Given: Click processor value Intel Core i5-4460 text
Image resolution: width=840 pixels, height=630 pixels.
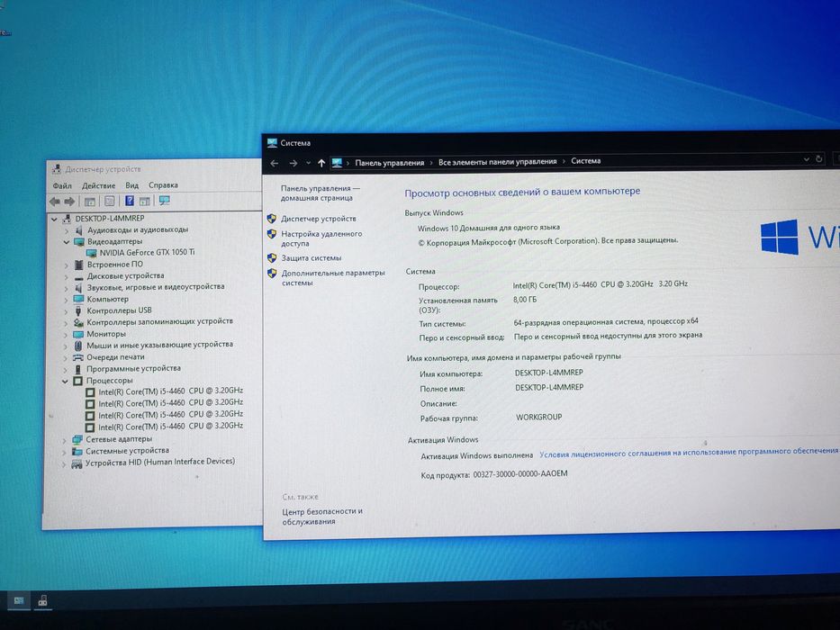Looking at the screenshot, I should click(x=600, y=284).
